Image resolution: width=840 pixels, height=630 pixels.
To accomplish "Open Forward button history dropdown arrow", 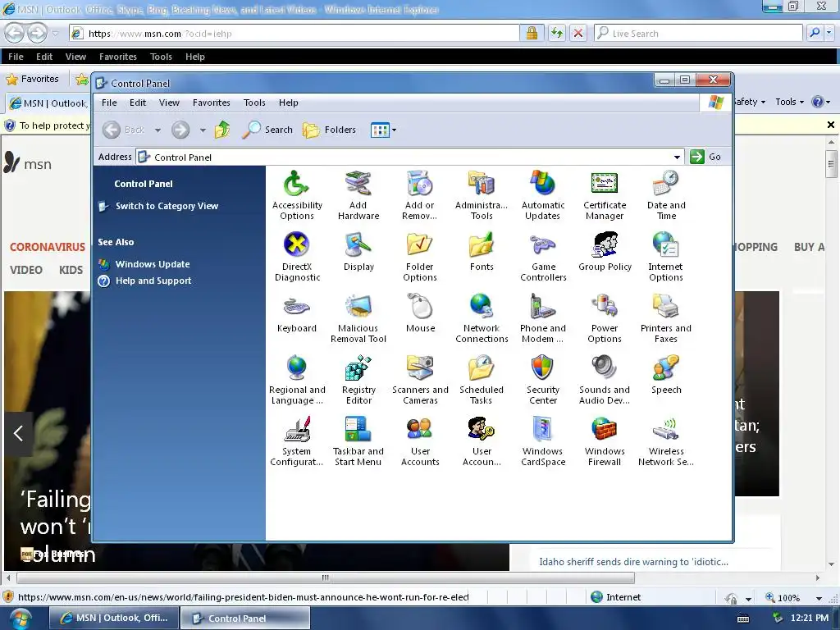I will pos(203,130).
